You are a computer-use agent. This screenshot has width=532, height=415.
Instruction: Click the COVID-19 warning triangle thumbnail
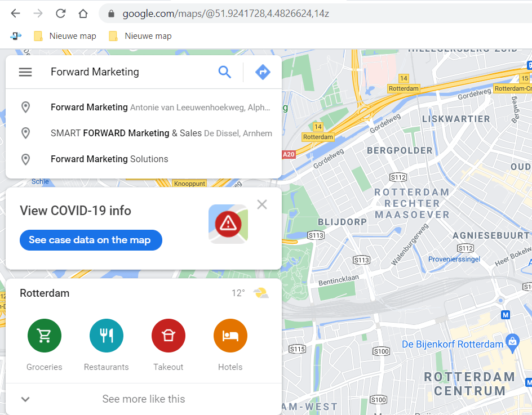point(228,224)
